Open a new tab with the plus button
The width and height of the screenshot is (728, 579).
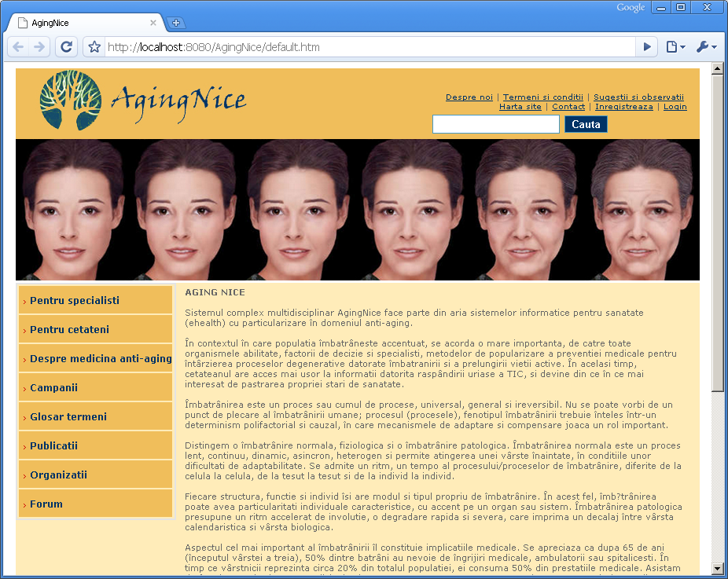pos(176,23)
